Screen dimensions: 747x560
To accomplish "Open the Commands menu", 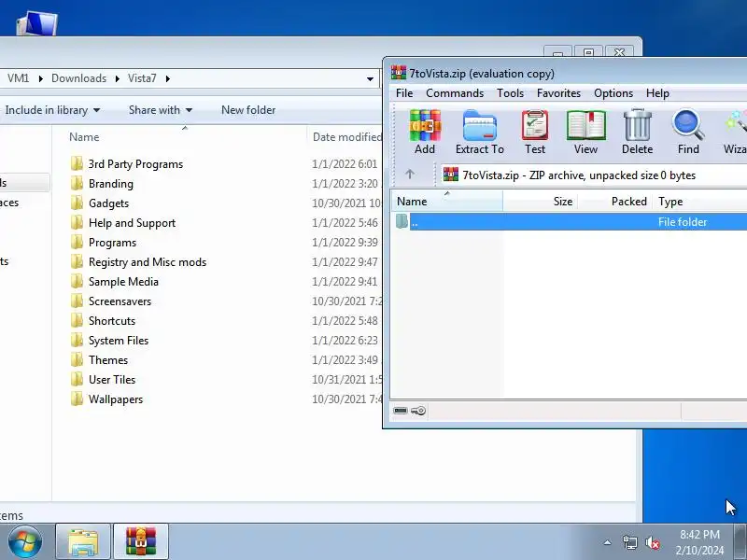I will click(x=455, y=93).
